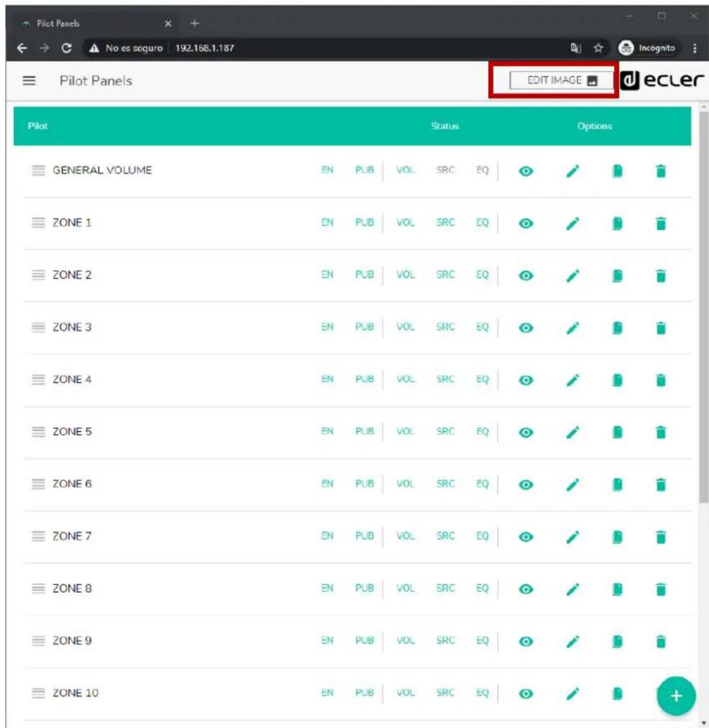Delete the ZONE 4 panel
This screenshot has height=728, width=709.
661,380
